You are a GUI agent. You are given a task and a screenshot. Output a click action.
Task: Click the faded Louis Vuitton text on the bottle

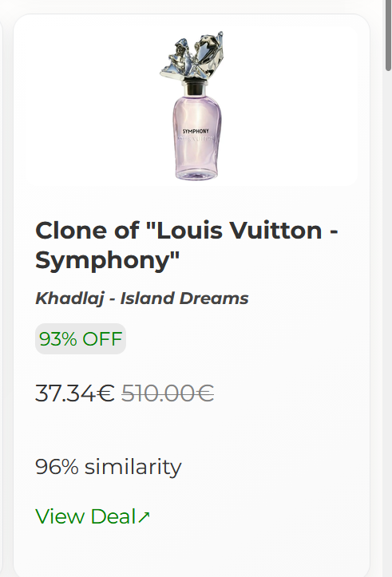point(195,139)
